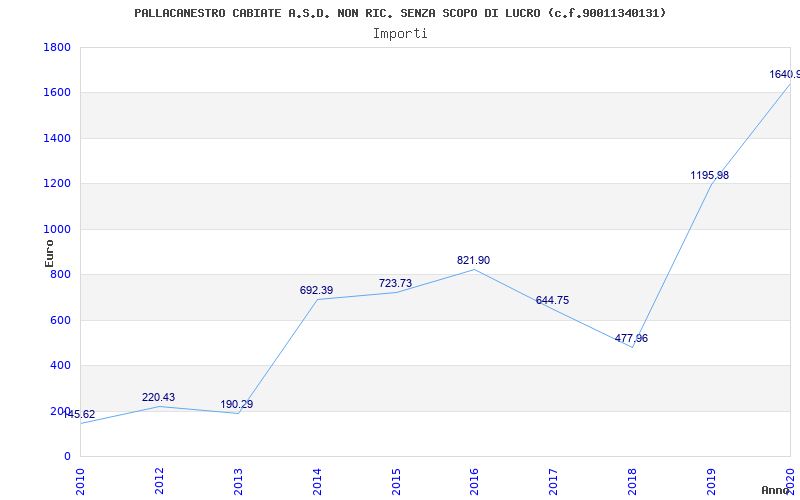Image resolution: width=800 pixels, height=500 pixels.
Task: Click the 220.43 data label
Action: (x=158, y=397)
